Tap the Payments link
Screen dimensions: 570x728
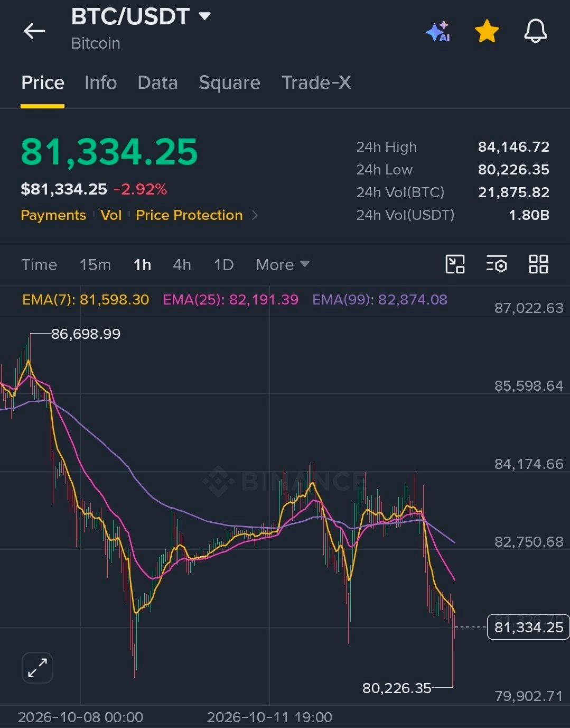53,215
